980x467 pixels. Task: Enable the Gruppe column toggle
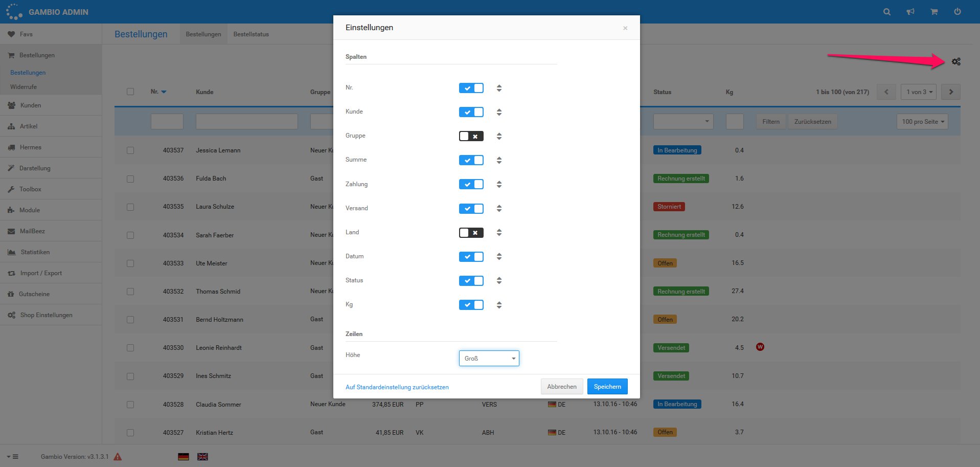471,136
